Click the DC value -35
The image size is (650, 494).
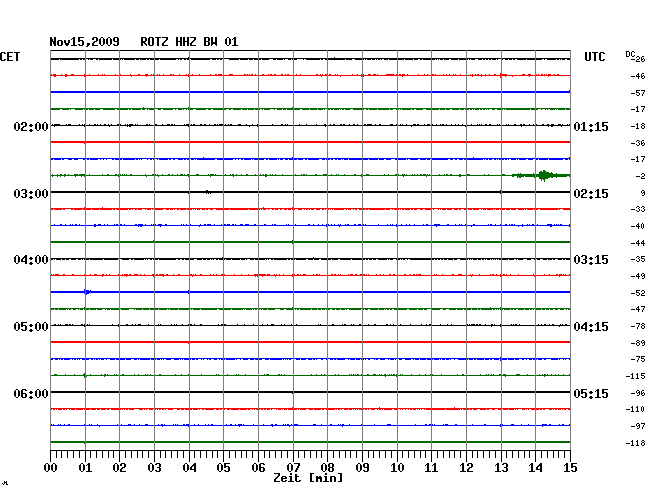[638, 259]
